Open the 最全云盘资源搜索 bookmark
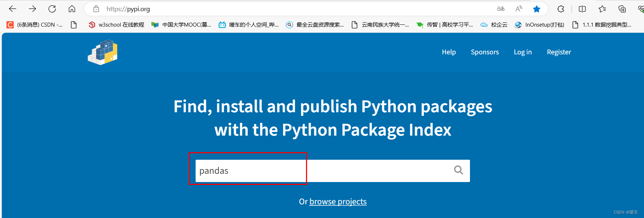The width and height of the screenshot is (644, 218). click(315, 24)
